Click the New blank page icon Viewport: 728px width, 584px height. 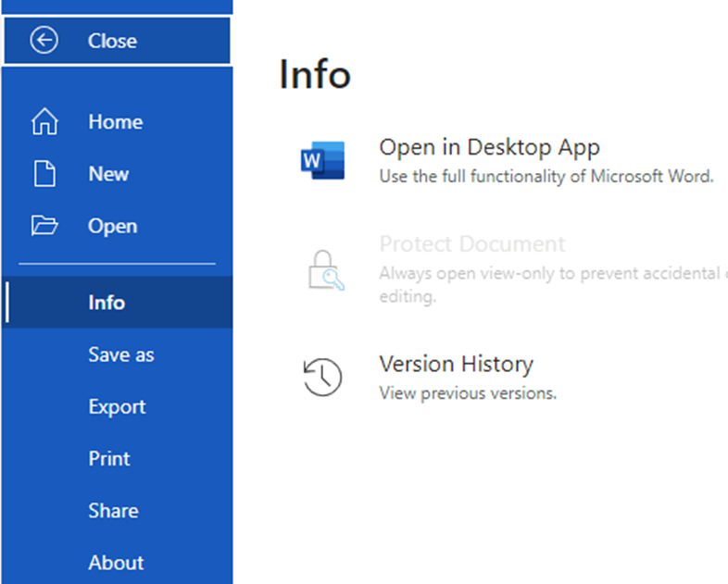[x=44, y=174]
